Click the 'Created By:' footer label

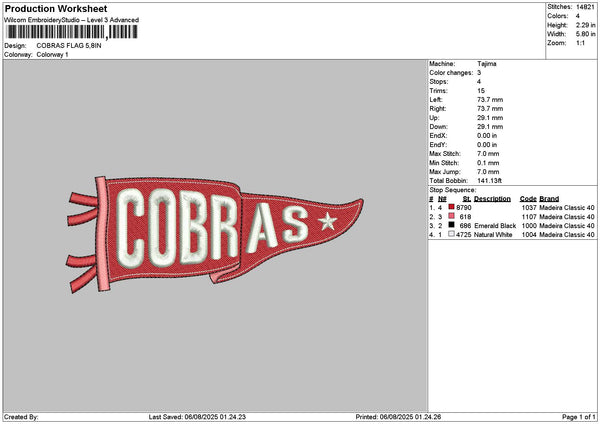click(x=21, y=417)
